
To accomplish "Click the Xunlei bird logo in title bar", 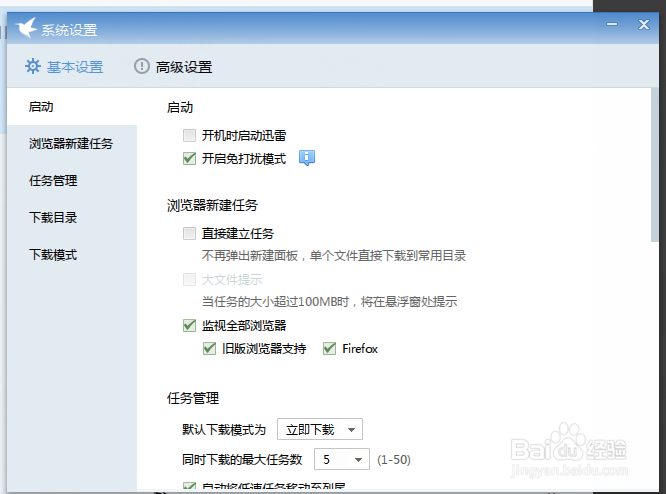I will (x=25, y=28).
